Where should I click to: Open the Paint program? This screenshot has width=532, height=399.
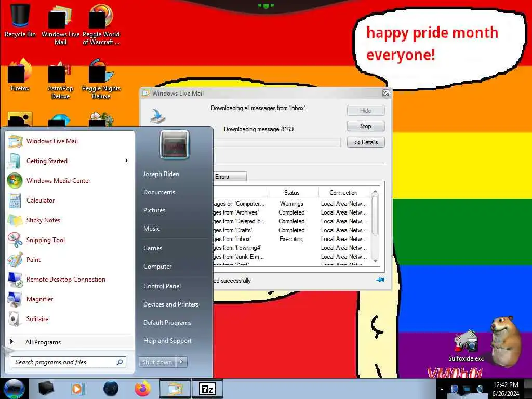click(x=70, y=260)
